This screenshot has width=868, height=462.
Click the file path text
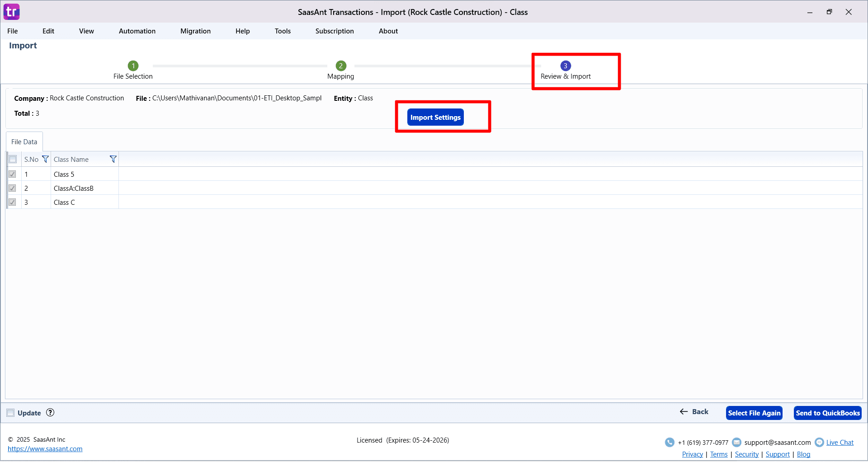click(x=237, y=98)
